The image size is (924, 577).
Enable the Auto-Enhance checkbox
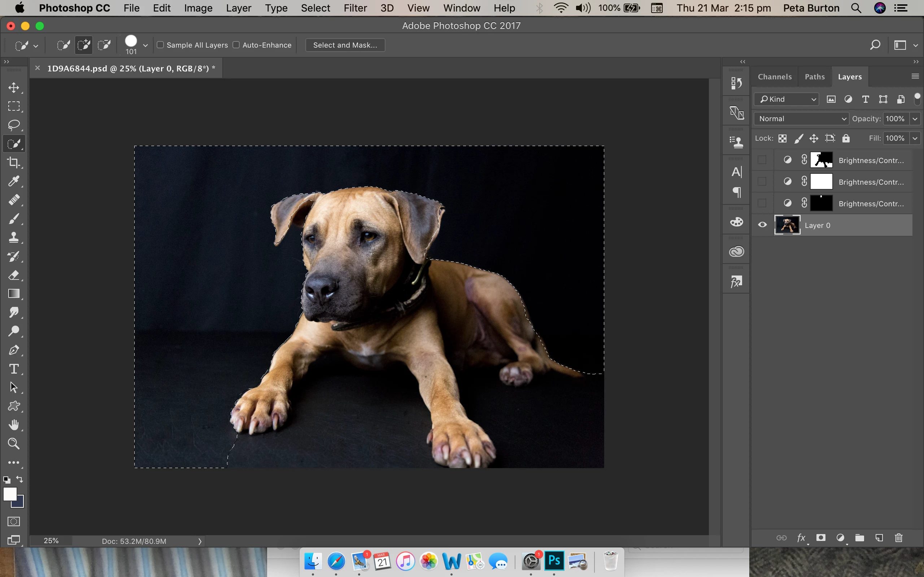click(236, 45)
